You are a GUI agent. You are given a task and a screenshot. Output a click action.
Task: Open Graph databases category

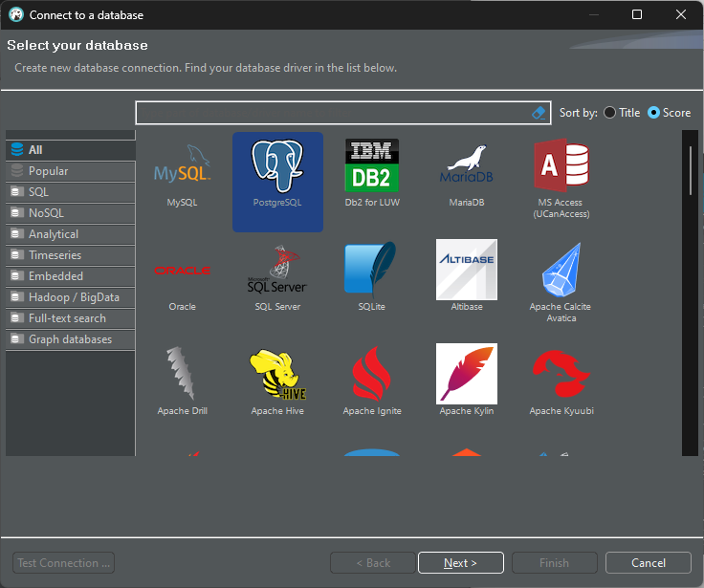71,339
